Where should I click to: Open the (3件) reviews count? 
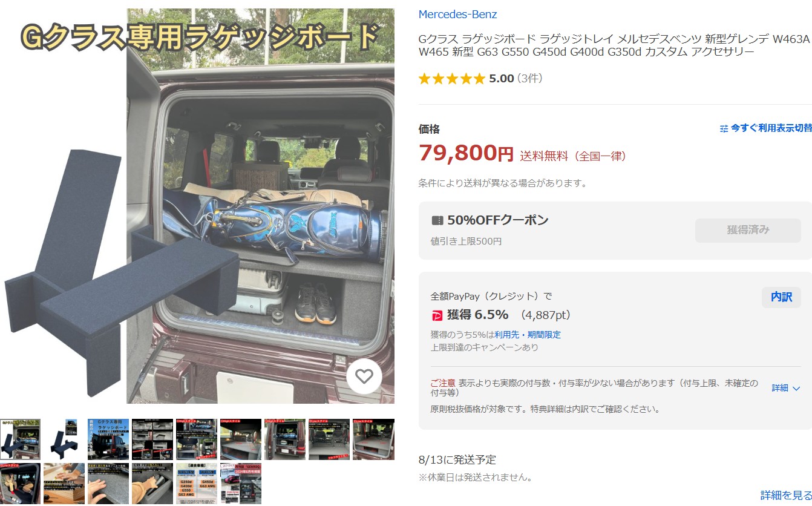[530, 79]
